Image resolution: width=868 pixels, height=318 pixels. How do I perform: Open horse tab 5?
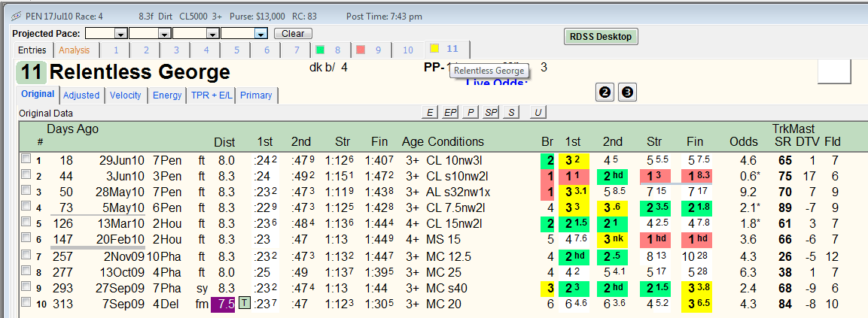point(236,50)
